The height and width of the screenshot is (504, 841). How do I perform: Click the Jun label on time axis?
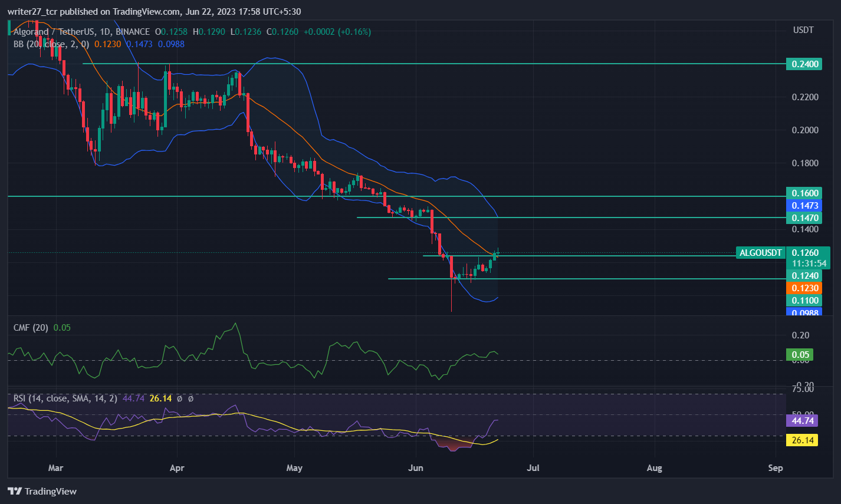[416, 468]
